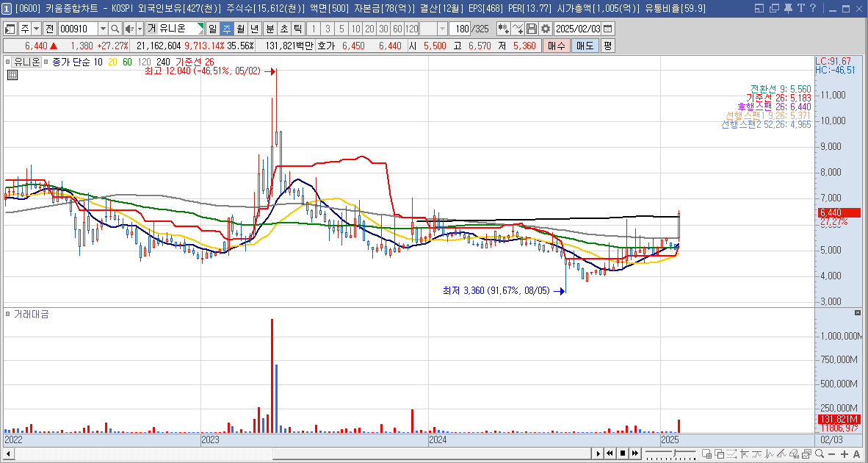Click the plus zoom in icon
Screen dimensions: 868x463
click(845, 454)
